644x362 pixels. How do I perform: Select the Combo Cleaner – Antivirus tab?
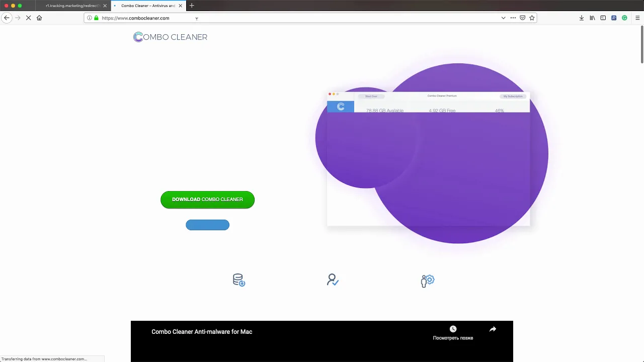(x=148, y=6)
